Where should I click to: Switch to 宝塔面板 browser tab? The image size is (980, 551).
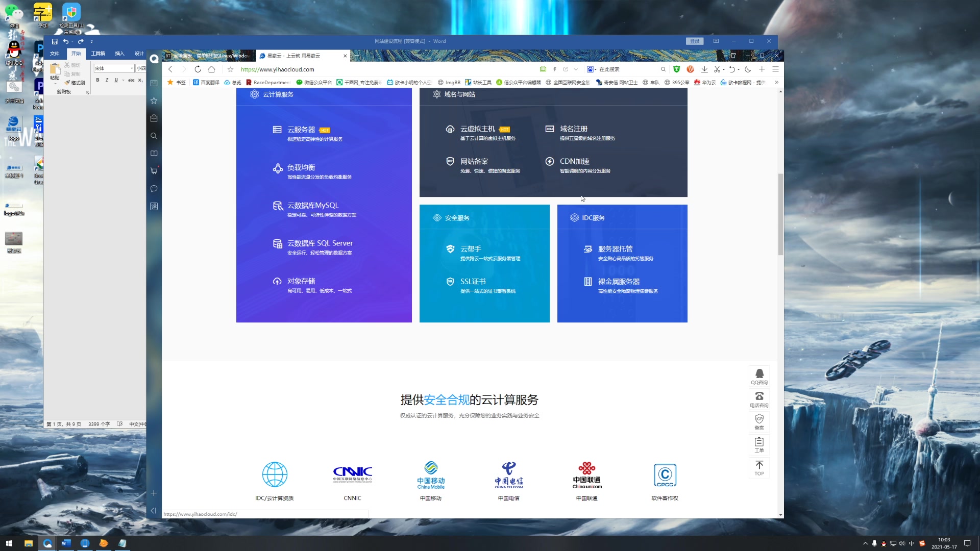point(208,56)
